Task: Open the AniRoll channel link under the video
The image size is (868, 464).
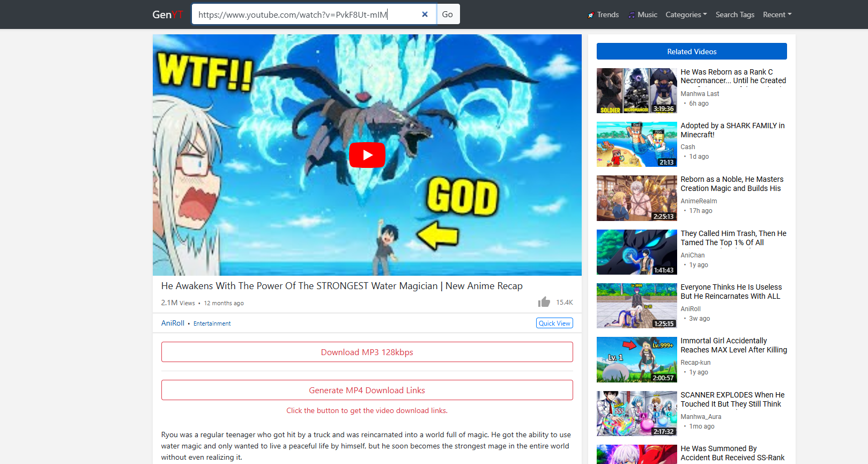Action: 173,323
